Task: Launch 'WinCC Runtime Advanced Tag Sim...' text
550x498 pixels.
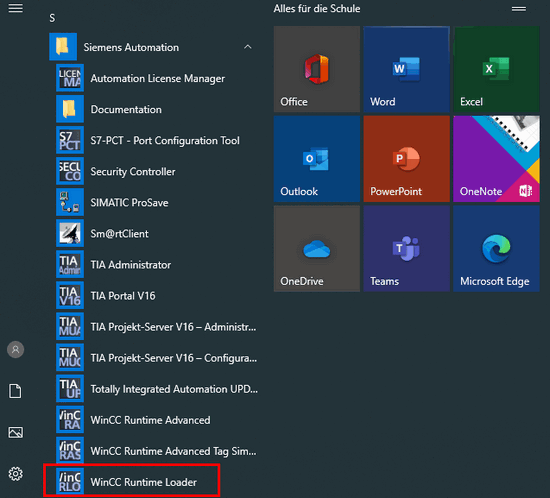Action: [x=173, y=451]
